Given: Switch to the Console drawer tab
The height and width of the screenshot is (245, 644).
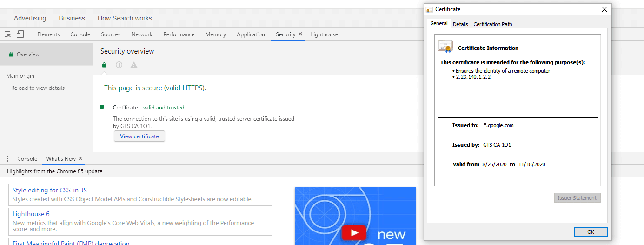Looking at the screenshot, I should click(27, 159).
